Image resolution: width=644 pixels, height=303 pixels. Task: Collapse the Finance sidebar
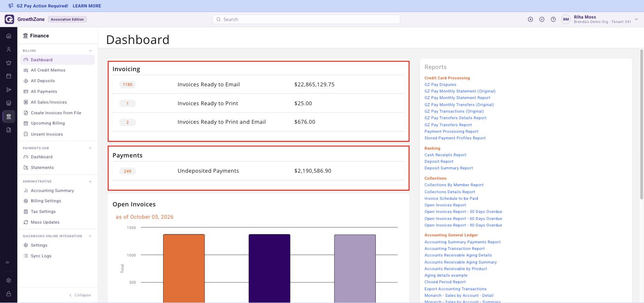80,295
